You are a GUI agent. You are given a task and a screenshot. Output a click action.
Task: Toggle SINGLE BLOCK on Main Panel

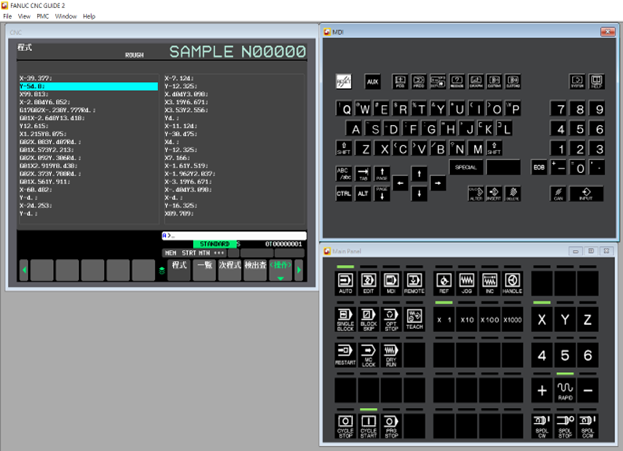[345, 319]
